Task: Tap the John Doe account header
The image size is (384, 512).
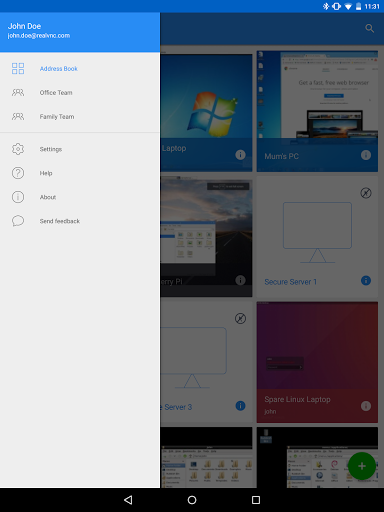Action: click(x=80, y=32)
